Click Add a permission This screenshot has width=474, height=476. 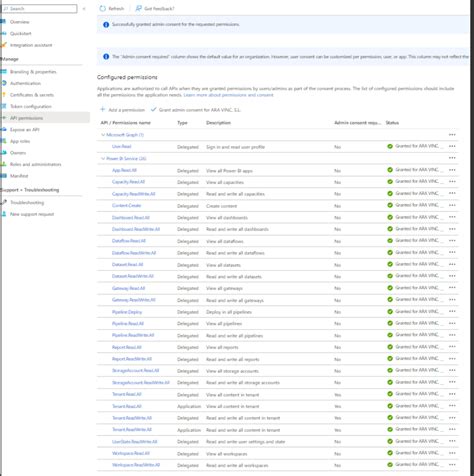point(123,110)
